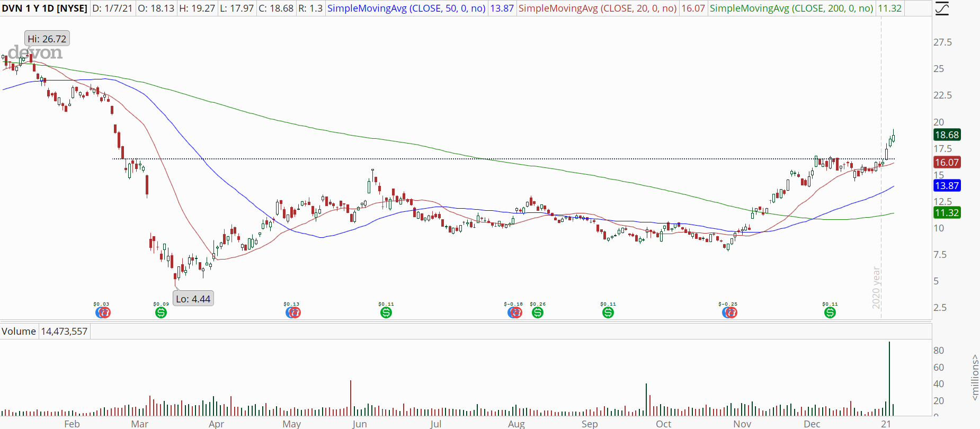Open the $0.13 earnings event icon
The width and height of the screenshot is (980, 429).
293,312
